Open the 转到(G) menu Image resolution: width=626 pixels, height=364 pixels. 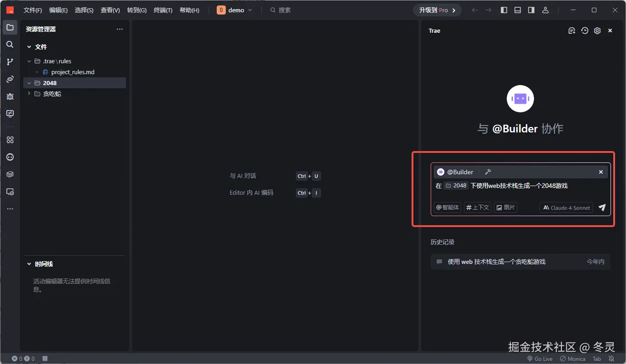pyautogui.click(x=137, y=10)
